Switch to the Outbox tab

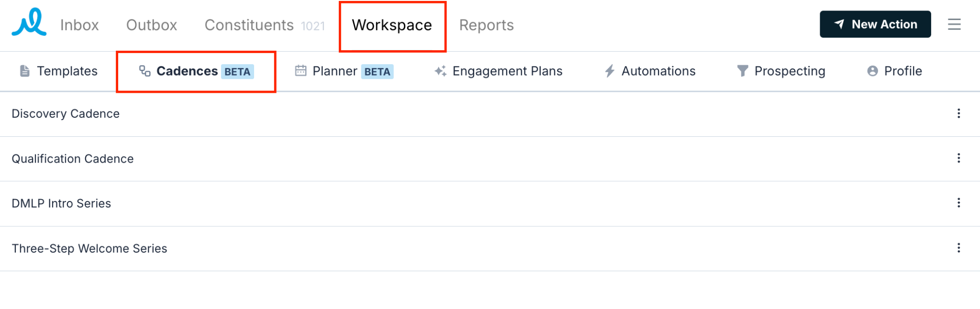click(152, 25)
